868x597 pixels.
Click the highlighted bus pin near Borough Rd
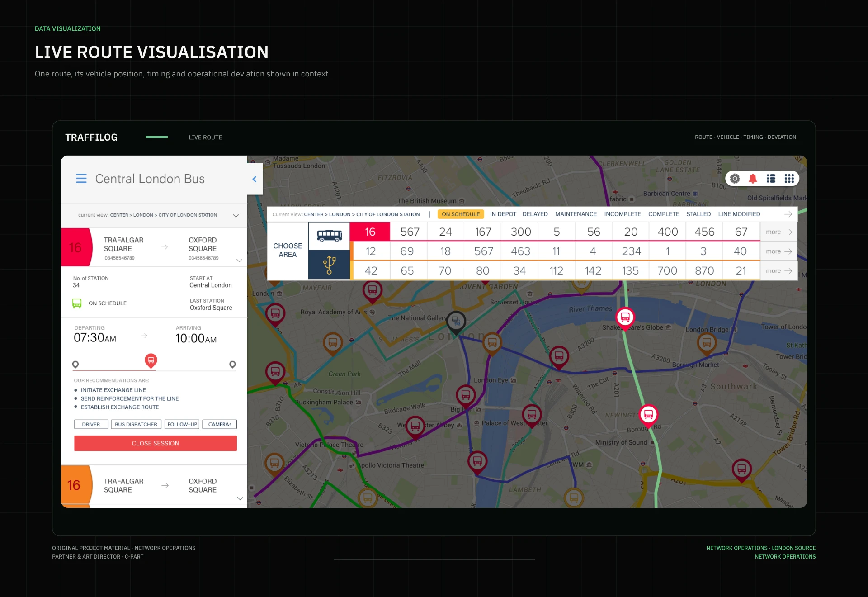coord(648,415)
